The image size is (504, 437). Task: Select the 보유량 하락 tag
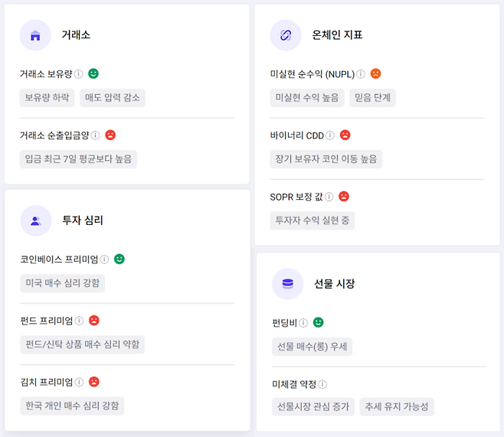pyautogui.click(x=47, y=98)
